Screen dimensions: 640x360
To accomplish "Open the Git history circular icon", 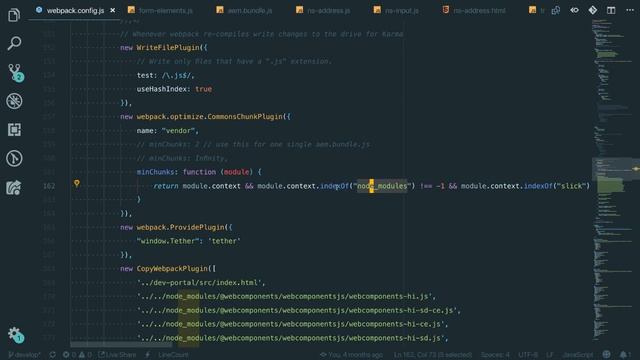I will [x=14, y=158].
